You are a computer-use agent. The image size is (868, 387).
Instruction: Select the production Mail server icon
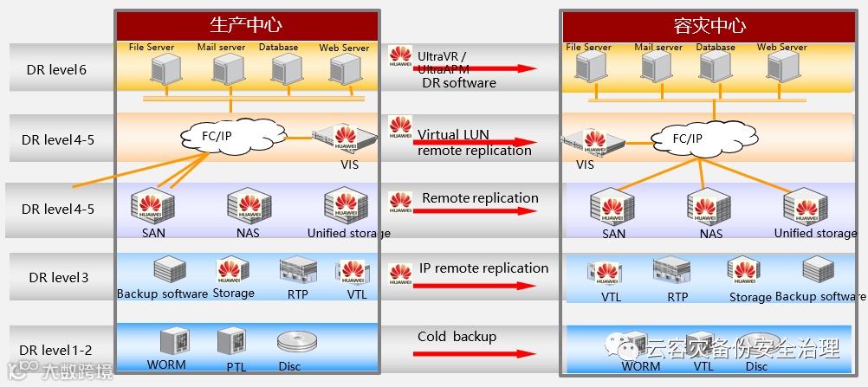tap(228, 69)
